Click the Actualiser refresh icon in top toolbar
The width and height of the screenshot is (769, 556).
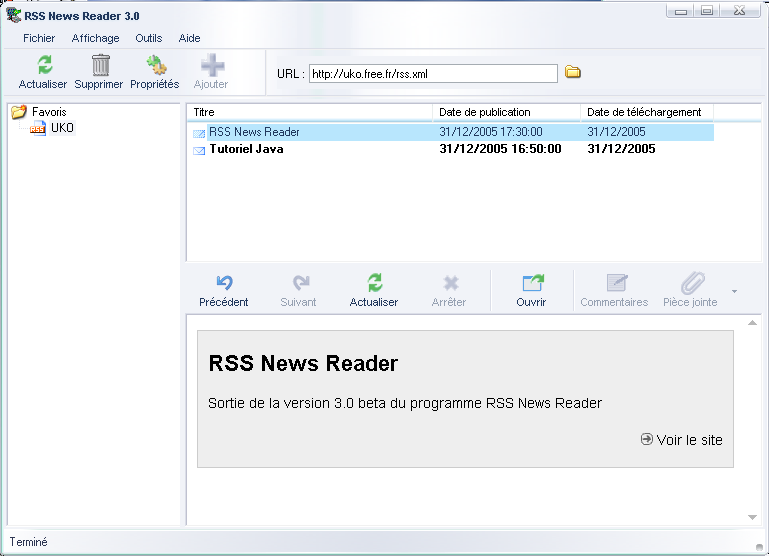click(x=45, y=65)
